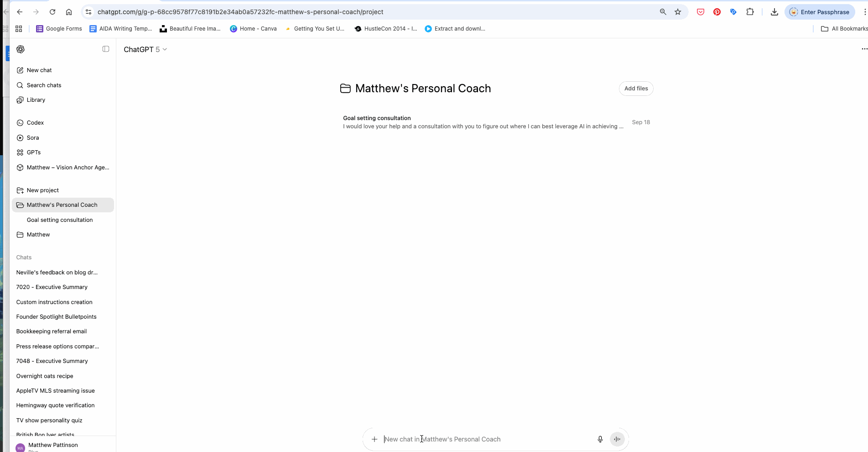Start voice mode with waveform icon
Screen dimensions: 868x452
pos(617,439)
